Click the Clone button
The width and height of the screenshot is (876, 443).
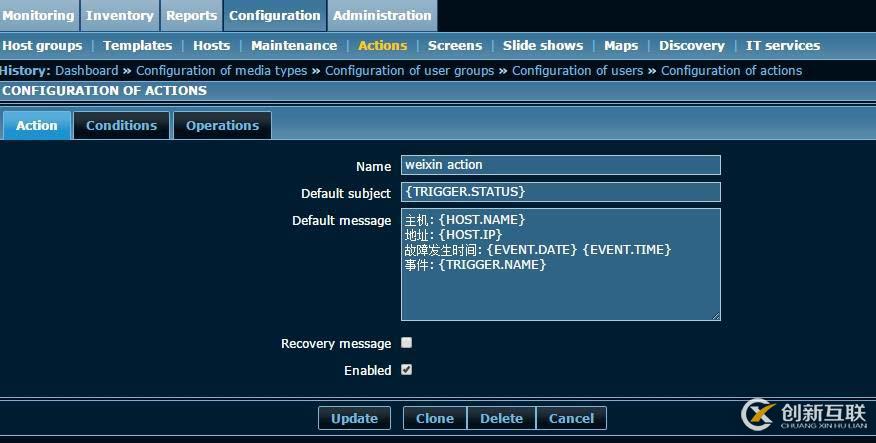(x=435, y=418)
